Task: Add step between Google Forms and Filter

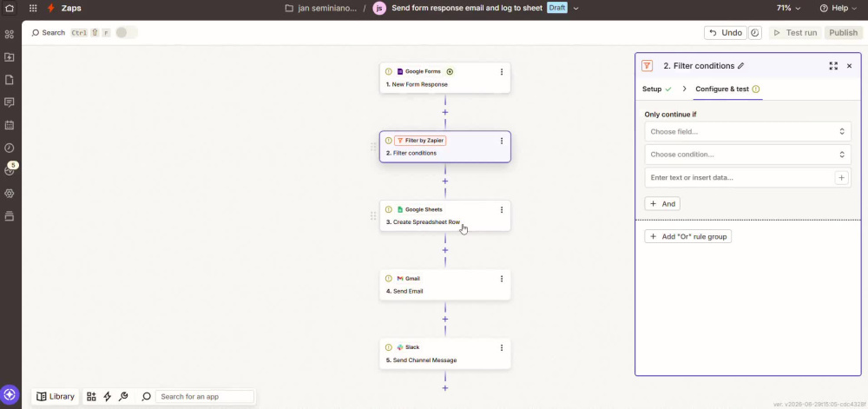Action: 445,112
